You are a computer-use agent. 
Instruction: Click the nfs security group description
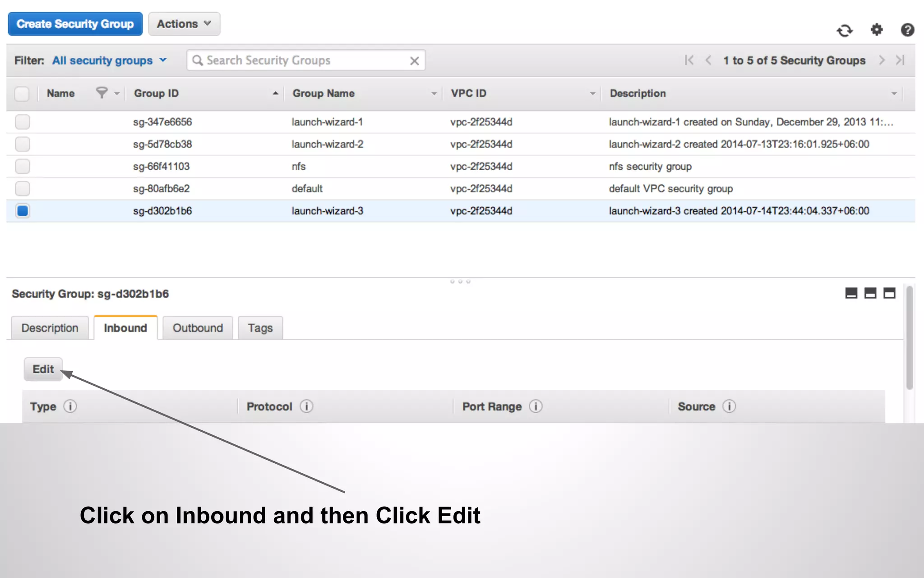point(650,166)
